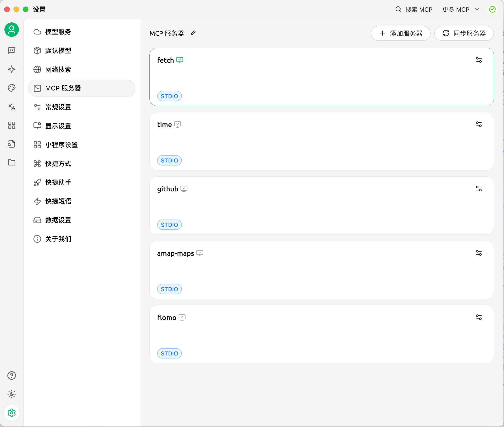Open the files folder sidebar icon

[x=12, y=162]
